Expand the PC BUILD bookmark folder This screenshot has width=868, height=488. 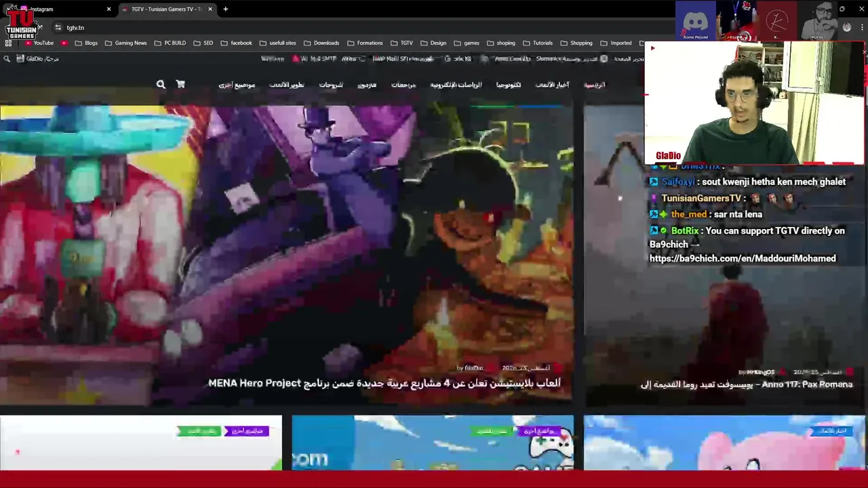click(170, 43)
